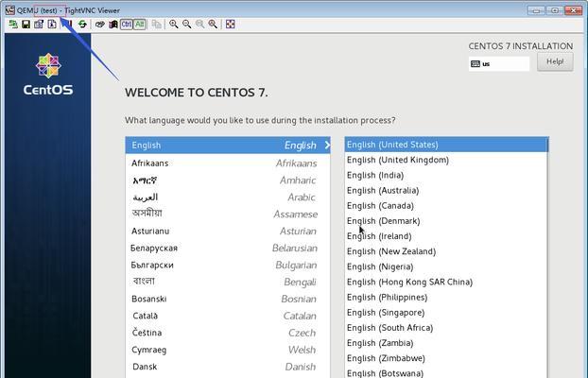588x378 pixels.
Task: Request screen refresh green arrows icon
Action: (x=82, y=25)
